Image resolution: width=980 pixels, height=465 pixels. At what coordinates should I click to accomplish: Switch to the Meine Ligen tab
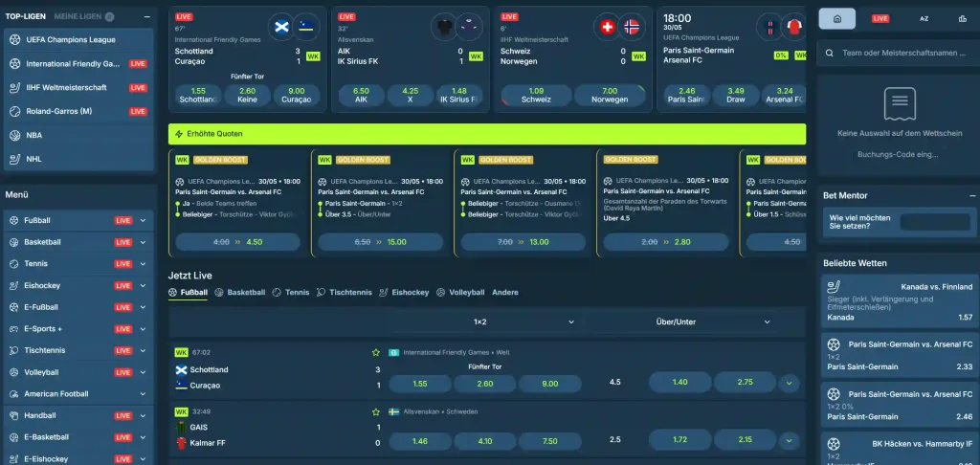[78, 16]
